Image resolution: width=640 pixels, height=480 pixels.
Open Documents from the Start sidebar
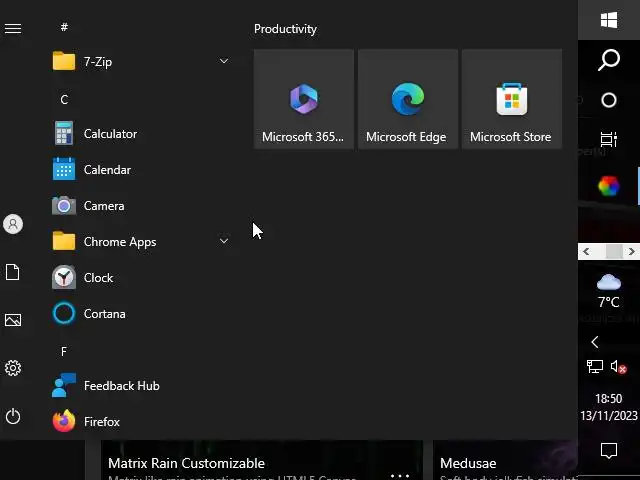[13, 272]
